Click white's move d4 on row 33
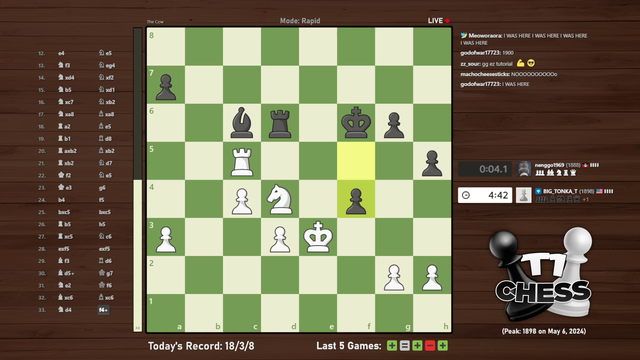Image resolution: width=640 pixels, height=360 pixels. pyautogui.click(x=65, y=310)
